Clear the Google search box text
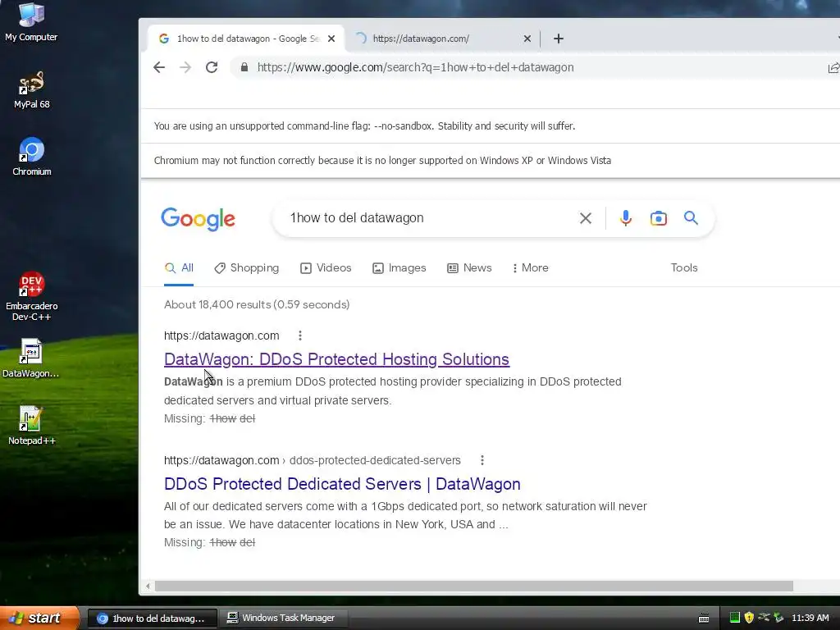Screen dimensions: 840x630 [586, 218]
